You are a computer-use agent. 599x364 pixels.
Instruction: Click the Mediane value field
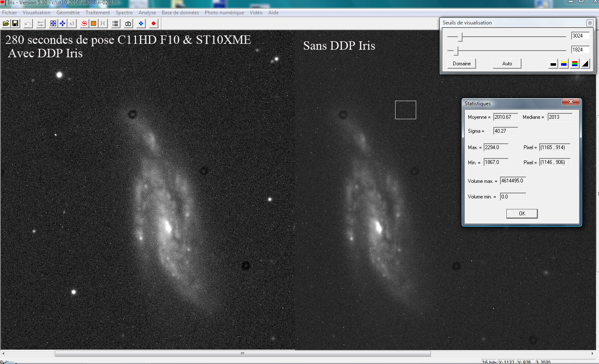click(560, 117)
